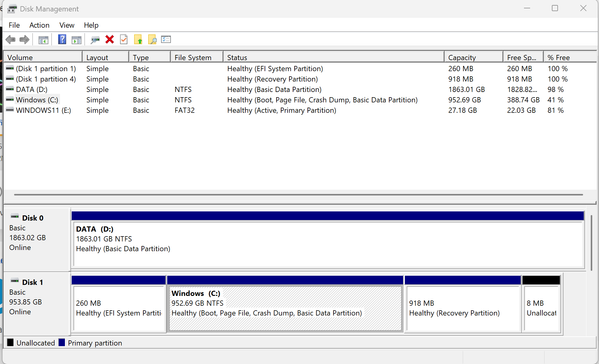This screenshot has height=364, width=599.
Task: Select the Disk 1 label block
Action: tap(37, 303)
